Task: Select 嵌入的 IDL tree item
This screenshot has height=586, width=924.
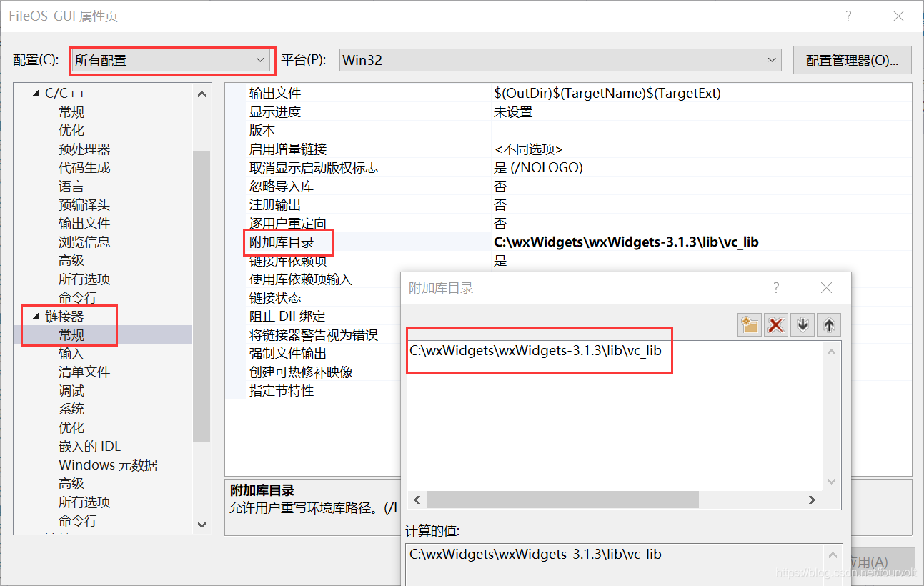Action: [90, 447]
